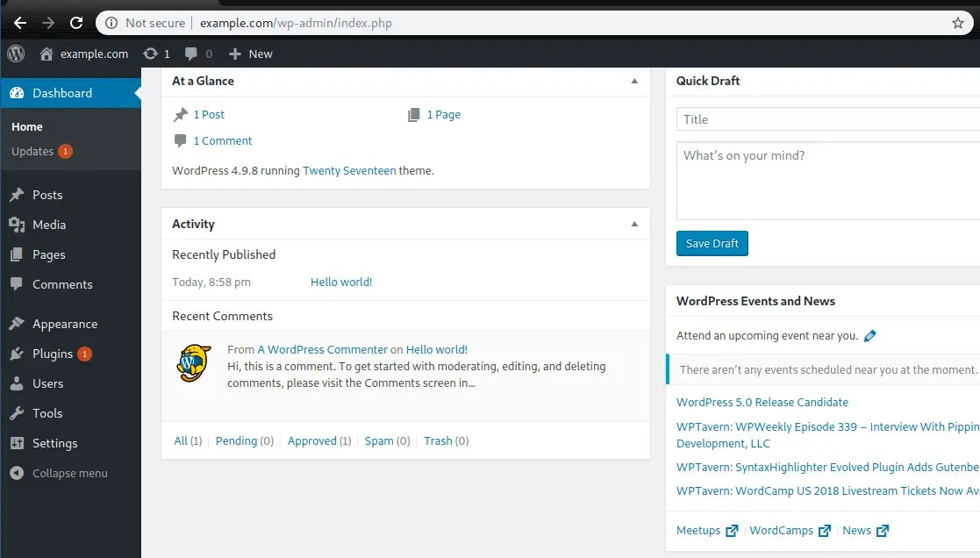The height and width of the screenshot is (558, 980).
Task: Open the New menu in the admin bar
Action: 250,54
